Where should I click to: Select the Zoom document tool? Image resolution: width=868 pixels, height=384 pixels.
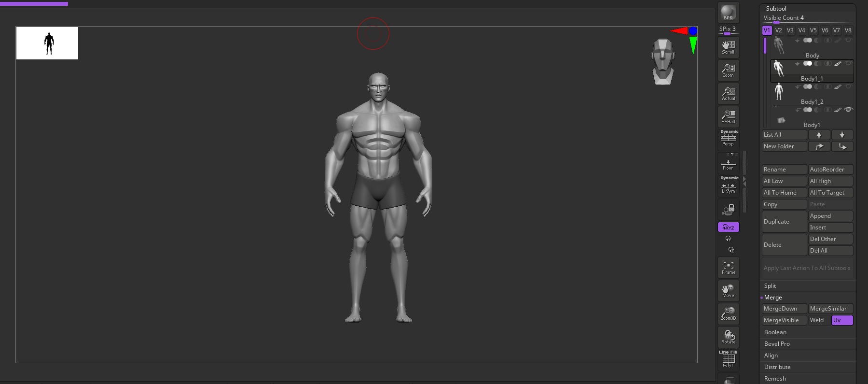pyautogui.click(x=728, y=70)
